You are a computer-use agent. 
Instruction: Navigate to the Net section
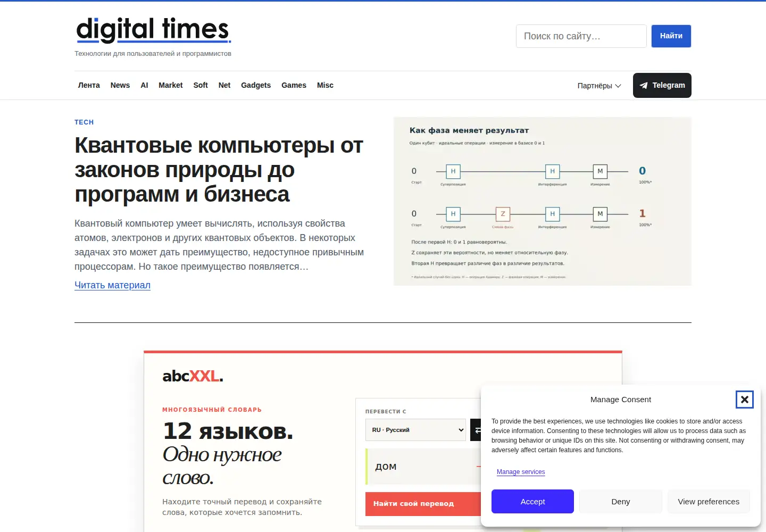point(224,85)
